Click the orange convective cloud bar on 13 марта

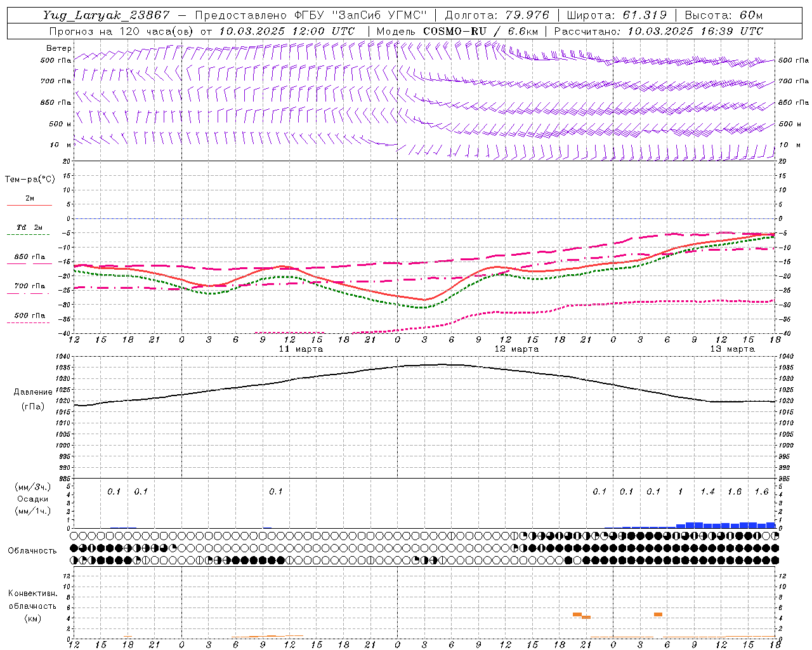point(658,614)
